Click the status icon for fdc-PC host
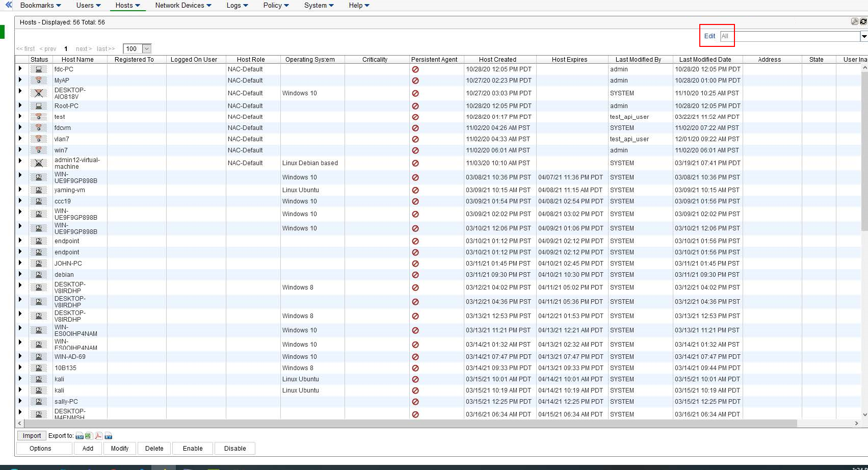The image size is (868, 470). 39,69
